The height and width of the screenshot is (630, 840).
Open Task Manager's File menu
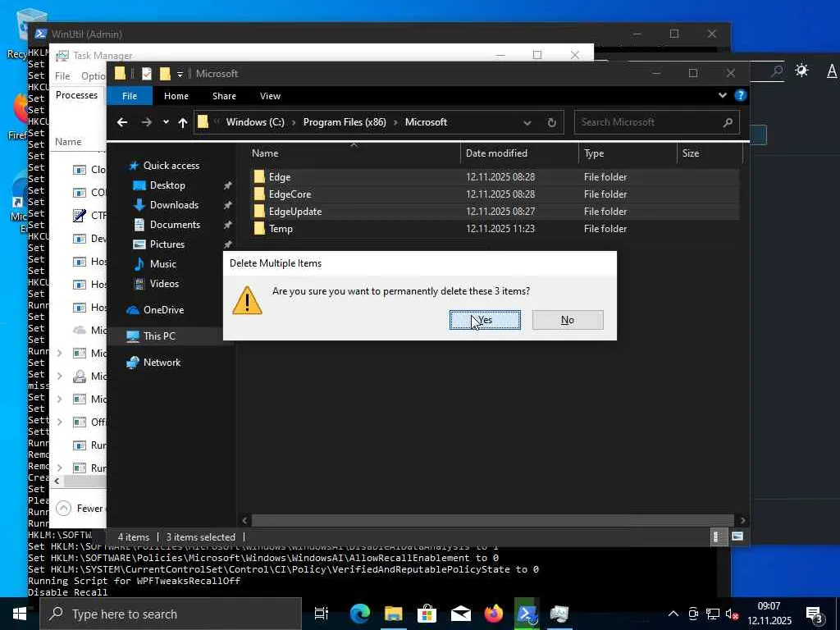click(62, 76)
